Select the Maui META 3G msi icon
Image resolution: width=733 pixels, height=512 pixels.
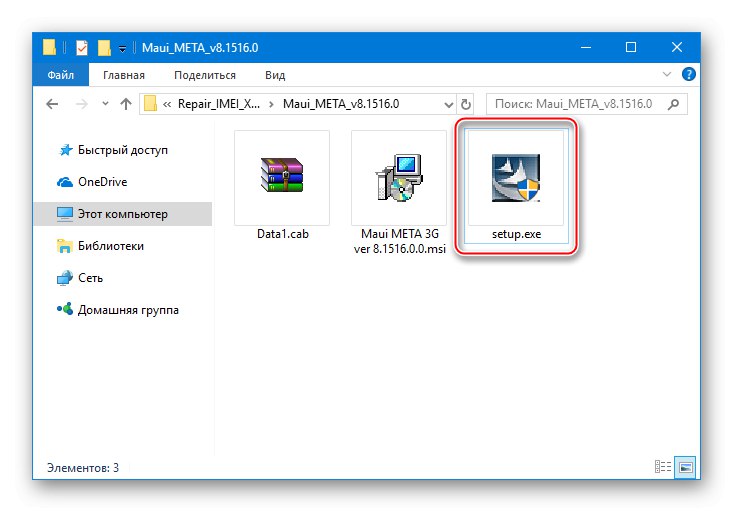(399, 178)
